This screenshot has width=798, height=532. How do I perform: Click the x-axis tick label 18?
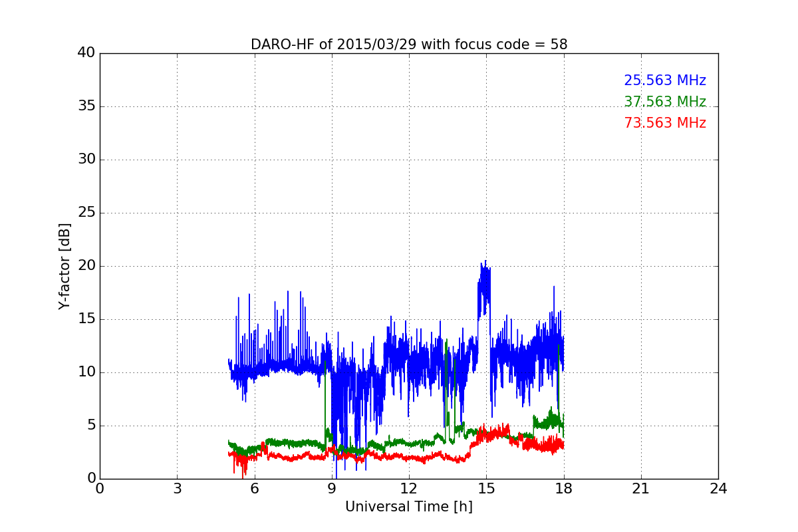(x=564, y=489)
